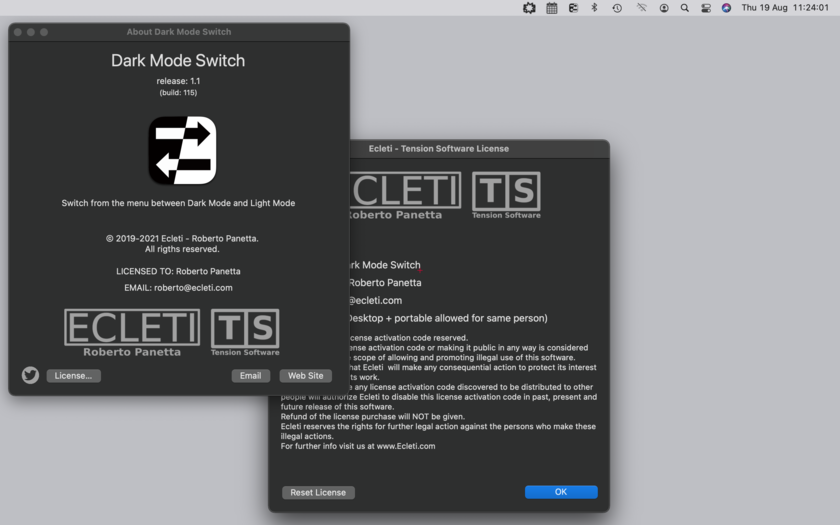Click 'About Dark Mode Switch' title bar text
This screenshot has height=525, width=840.
tap(179, 32)
